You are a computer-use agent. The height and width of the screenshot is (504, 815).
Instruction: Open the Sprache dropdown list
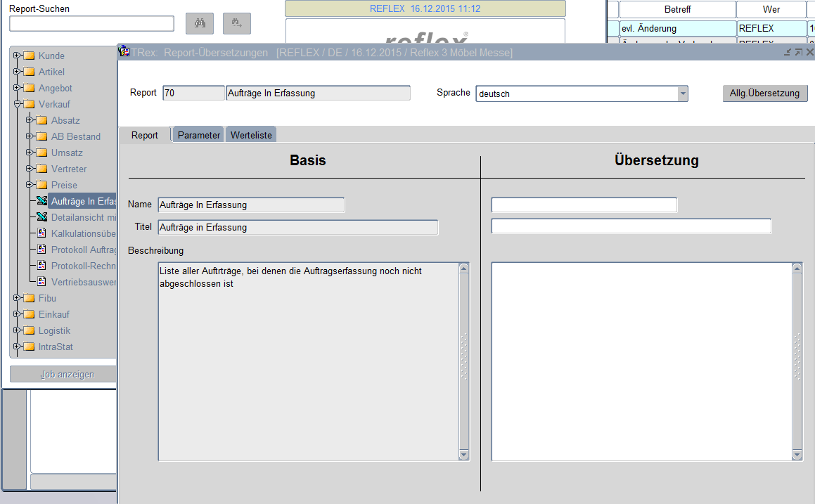coord(682,94)
